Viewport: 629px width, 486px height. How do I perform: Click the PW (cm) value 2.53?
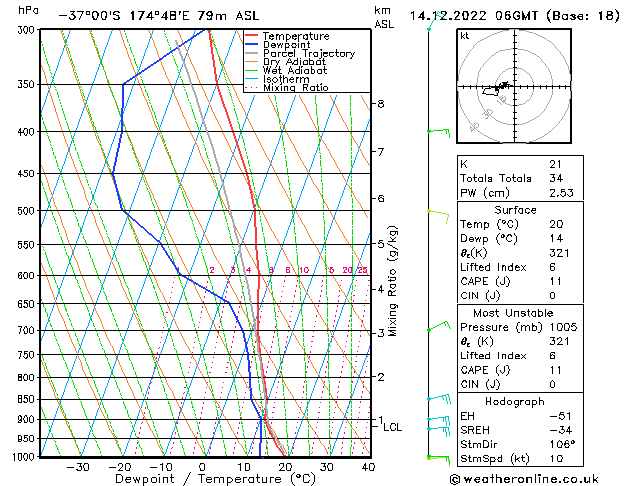(x=561, y=193)
